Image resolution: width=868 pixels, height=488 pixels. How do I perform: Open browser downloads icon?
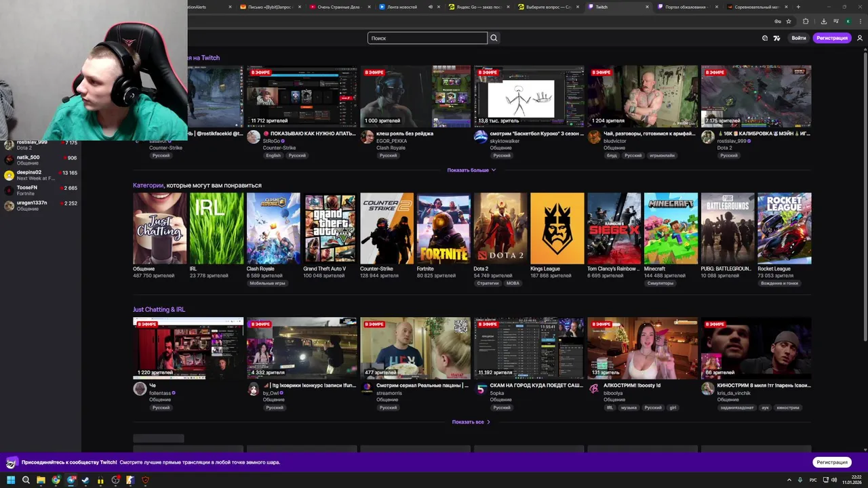pyautogui.click(x=823, y=22)
